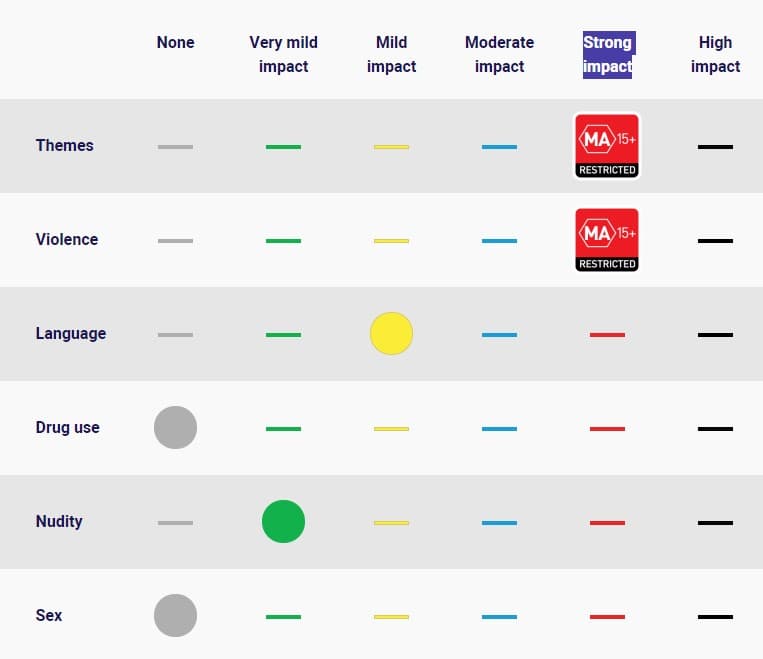The height and width of the screenshot is (659, 763).
Task: Click the black High impact dash for Themes
Action: click(x=715, y=147)
